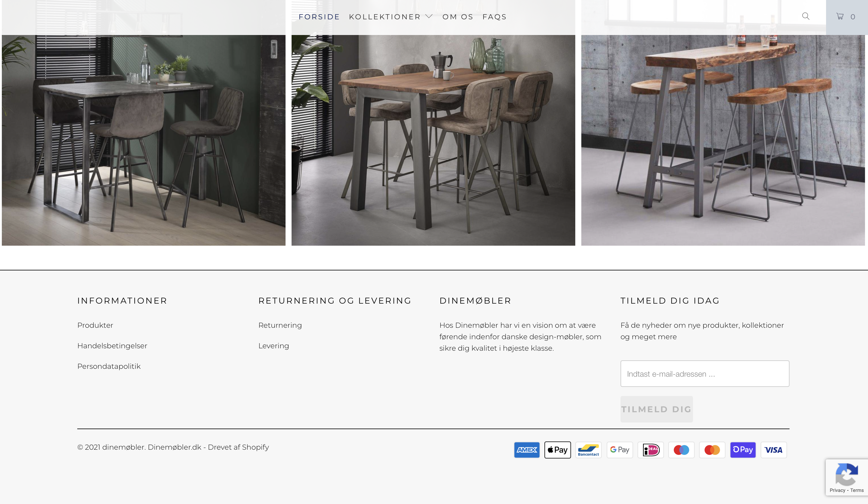Expand the Kollektioner dropdown chevron

coord(429,16)
